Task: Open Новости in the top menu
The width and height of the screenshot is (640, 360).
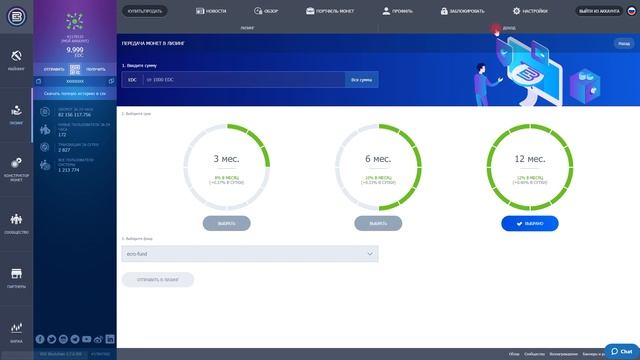Action: pos(211,11)
